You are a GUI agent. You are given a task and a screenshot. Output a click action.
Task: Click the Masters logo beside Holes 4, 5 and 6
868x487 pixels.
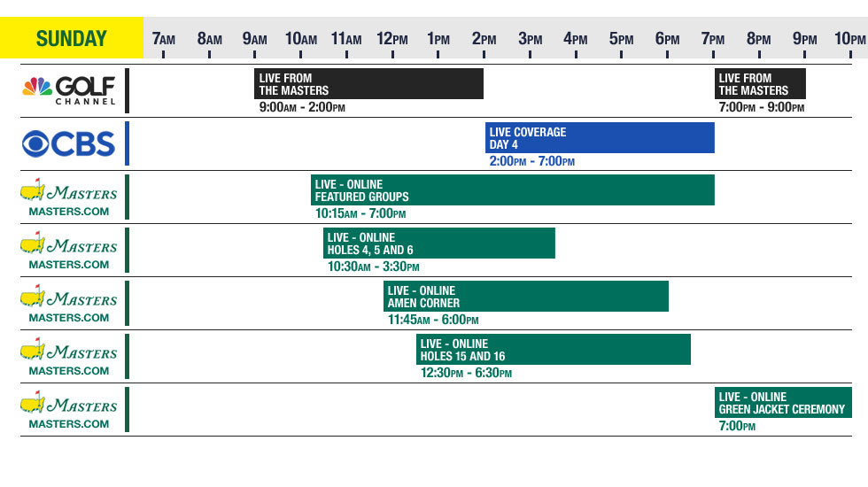[69, 251]
